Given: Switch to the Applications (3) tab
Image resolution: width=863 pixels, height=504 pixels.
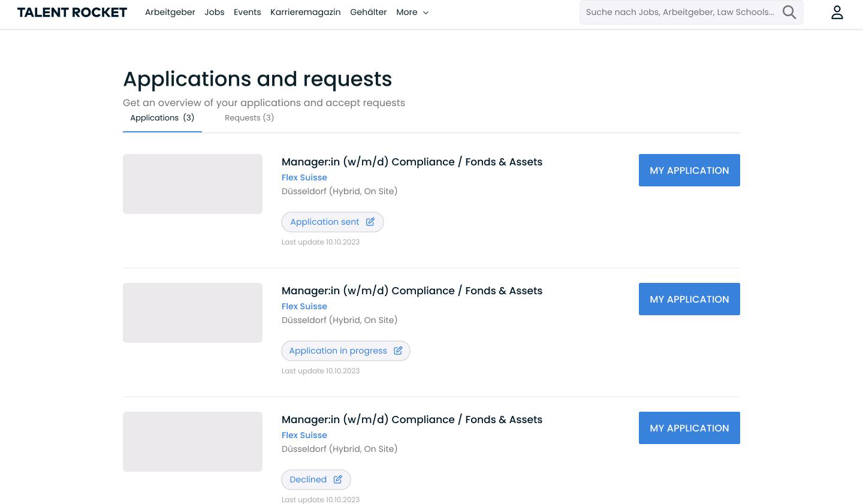Looking at the screenshot, I should [162, 118].
